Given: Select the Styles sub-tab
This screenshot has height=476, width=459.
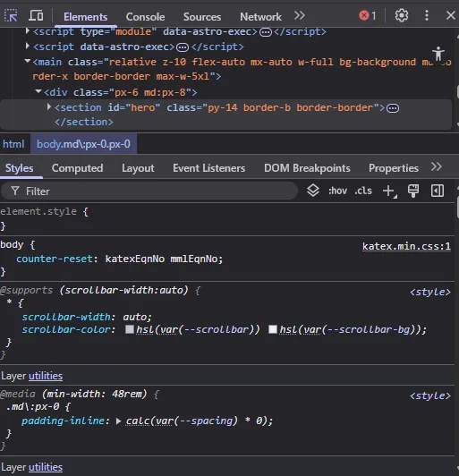Looking at the screenshot, I should (x=20, y=168).
